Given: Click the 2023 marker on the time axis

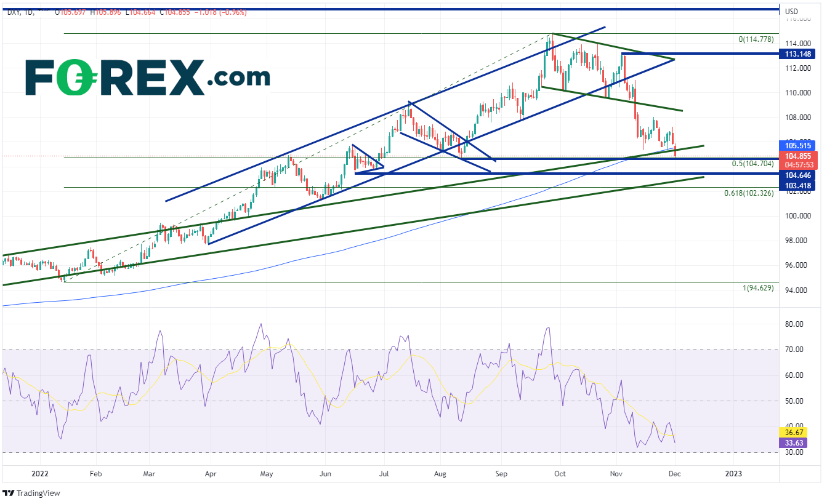Looking at the screenshot, I should click(x=733, y=474).
